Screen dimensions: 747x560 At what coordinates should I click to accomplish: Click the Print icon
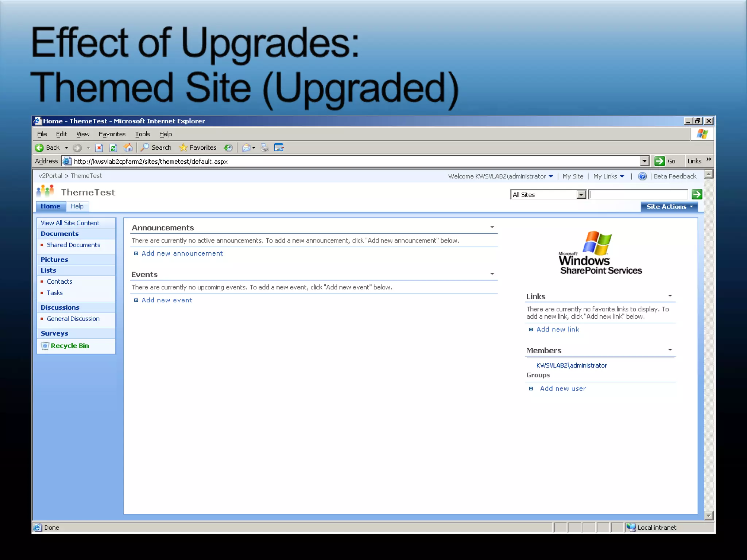(265, 148)
